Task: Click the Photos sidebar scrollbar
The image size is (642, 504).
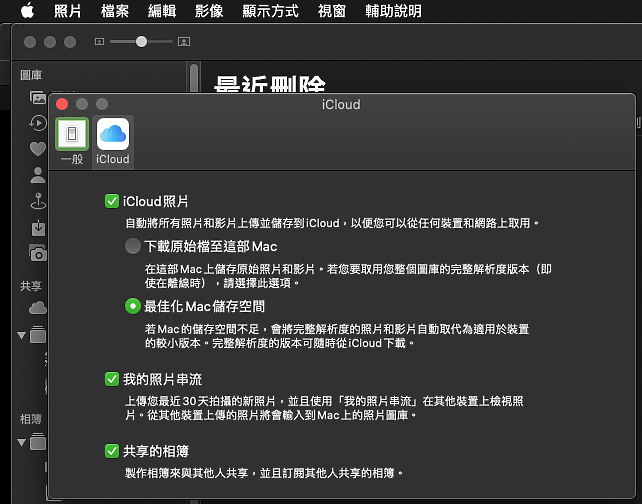Action: click(194, 77)
